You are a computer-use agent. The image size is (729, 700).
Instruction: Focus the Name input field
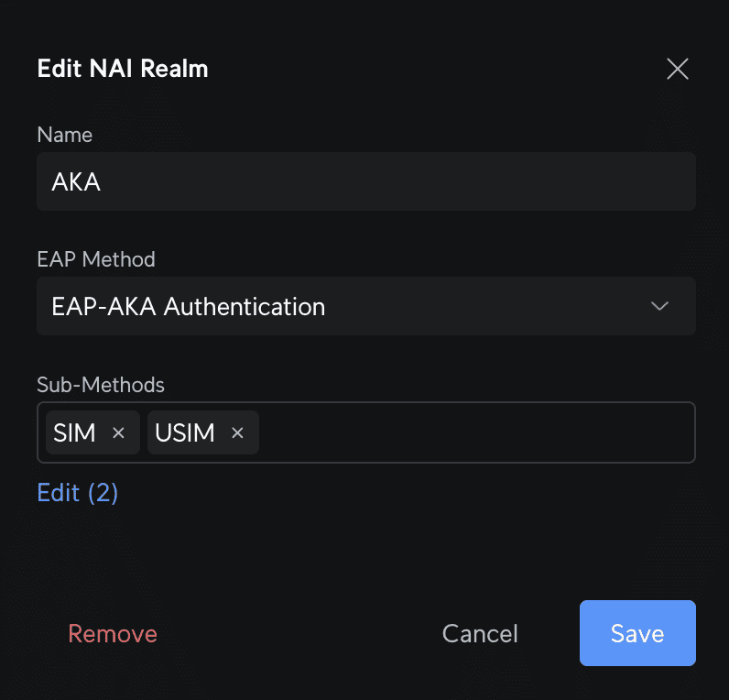click(x=366, y=181)
